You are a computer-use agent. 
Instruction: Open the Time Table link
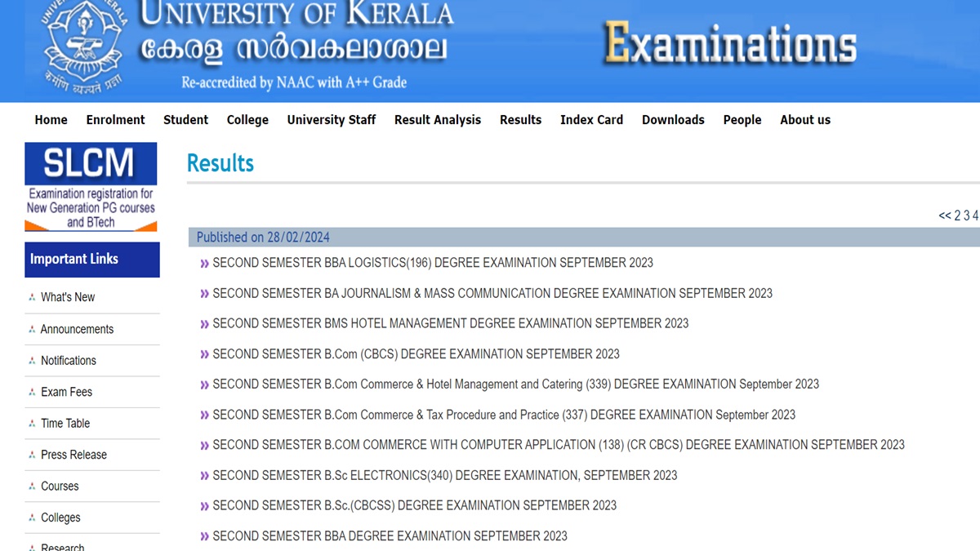coord(65,423)
